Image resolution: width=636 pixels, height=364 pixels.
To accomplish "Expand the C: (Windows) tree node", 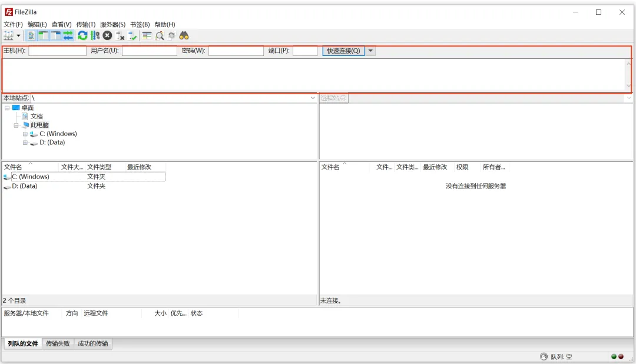I will 25,134.
